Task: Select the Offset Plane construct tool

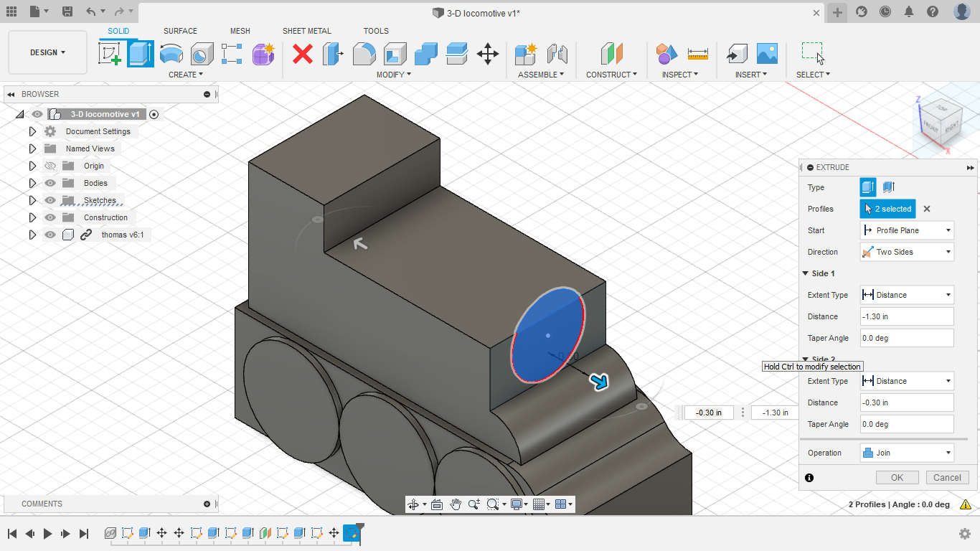Action: [611, 54]
